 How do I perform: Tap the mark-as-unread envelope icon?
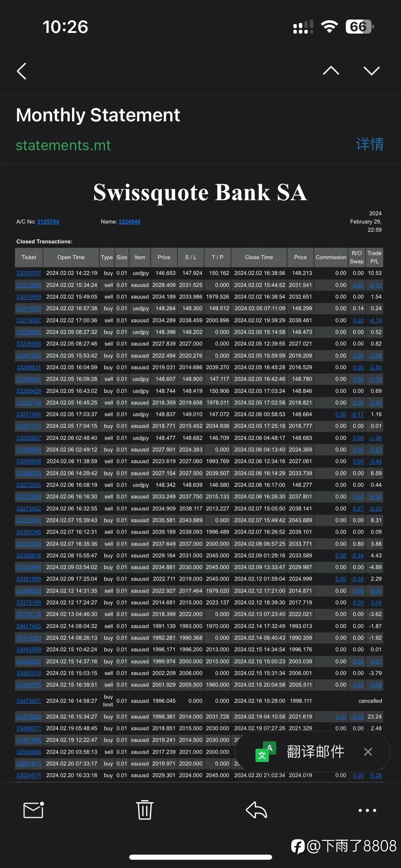[33, 810]
